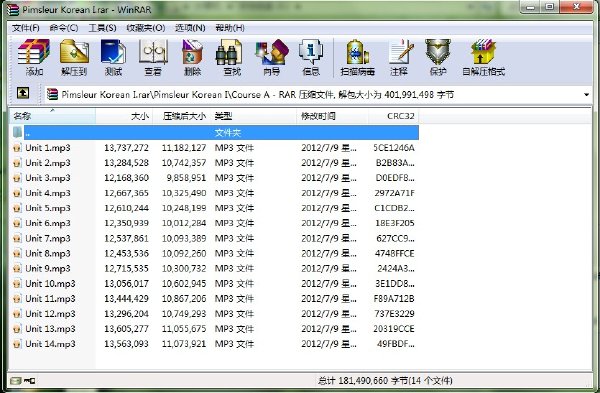This screenshot has width=600, height=393.
Task: Select file Unit 9.mp3
Action: pos(48,269)
